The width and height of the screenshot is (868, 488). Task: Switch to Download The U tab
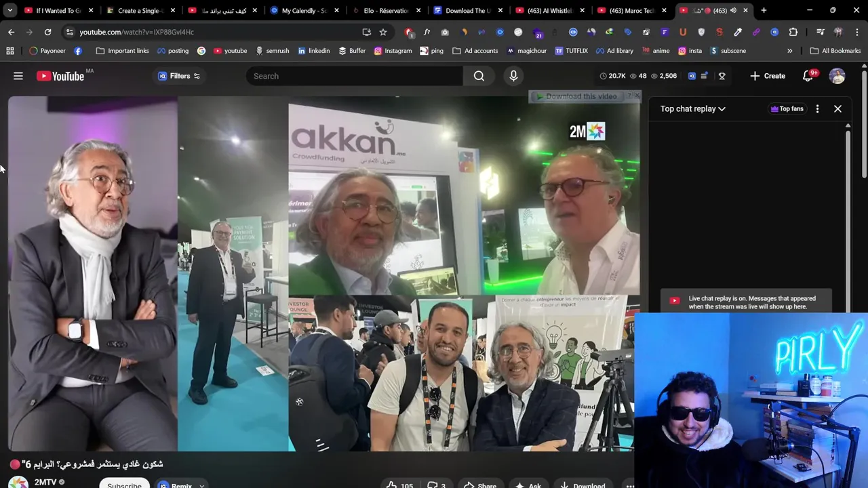467,10
